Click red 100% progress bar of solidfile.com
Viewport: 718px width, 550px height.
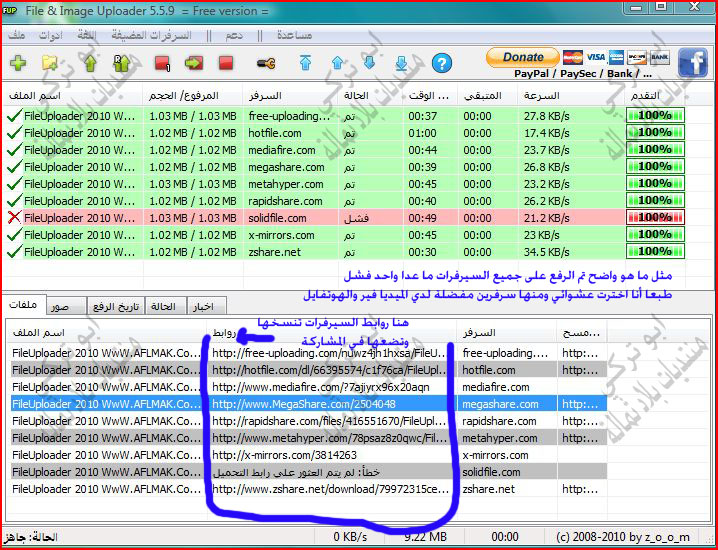click(x=655, y=218)
